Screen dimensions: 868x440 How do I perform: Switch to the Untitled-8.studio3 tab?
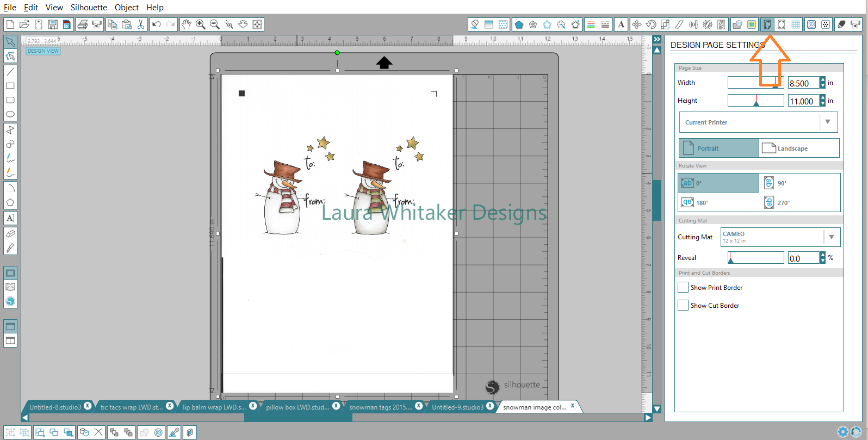[x=55, y=407]
